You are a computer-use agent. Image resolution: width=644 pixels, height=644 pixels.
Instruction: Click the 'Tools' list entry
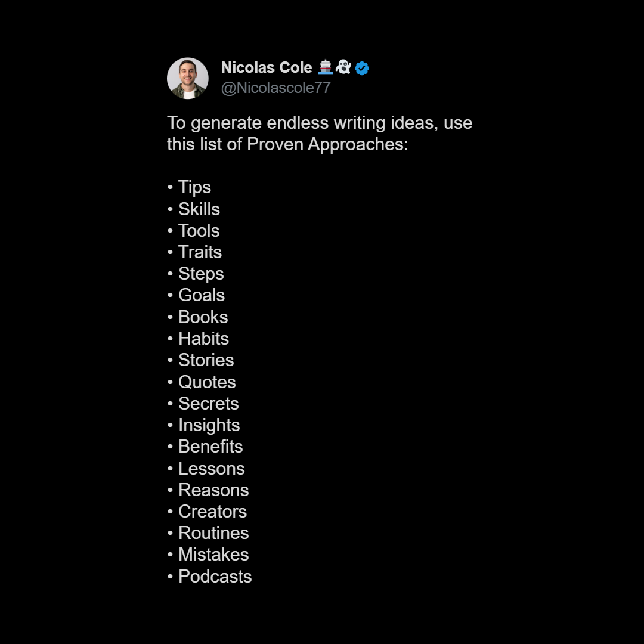point(193,230)
